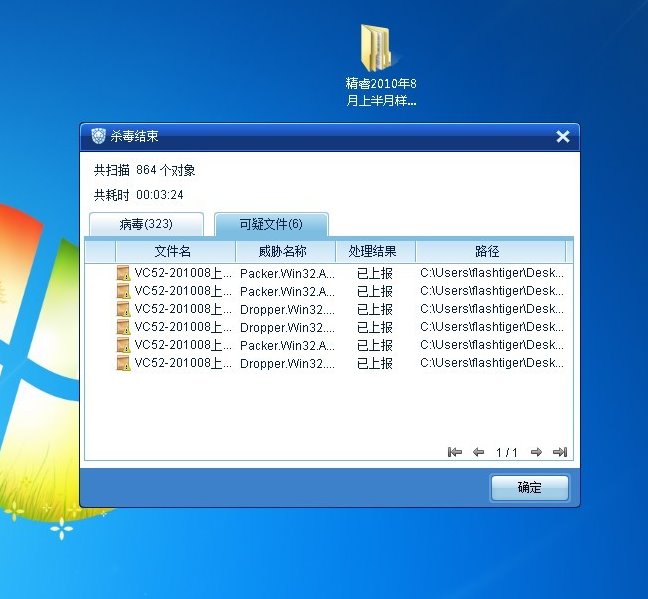Click the sixth row's C:\Users\flashtiger\Desk... path

[x=492, y=363]
